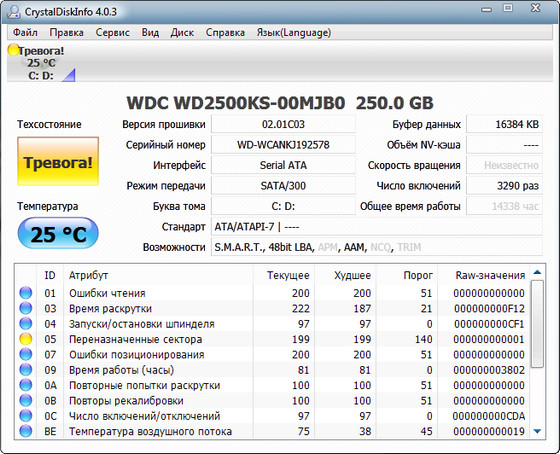Minimize the CrystalDiskInfo window
Viewport: 560px width, 454px height.
point(486,9)
